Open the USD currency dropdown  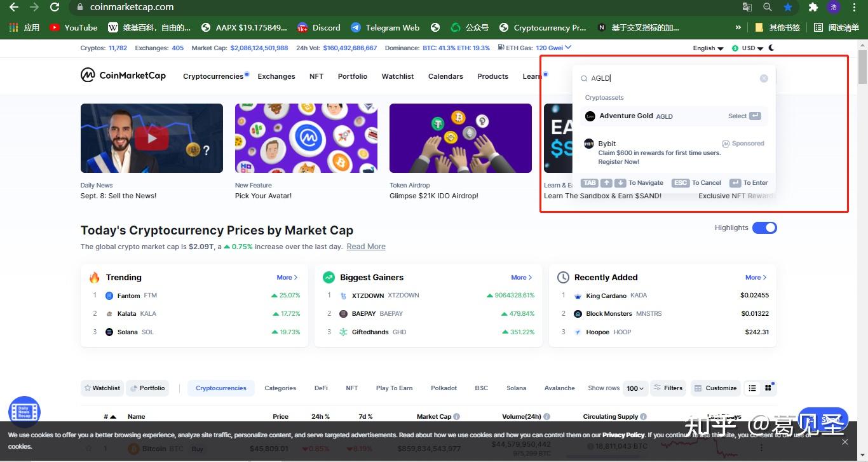point(747,48)
